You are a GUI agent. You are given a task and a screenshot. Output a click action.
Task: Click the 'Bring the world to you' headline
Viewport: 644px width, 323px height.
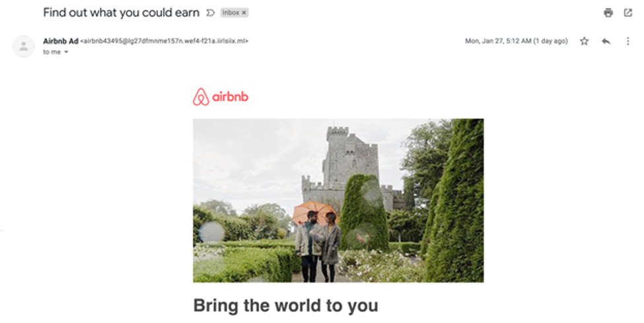[285, 306]
